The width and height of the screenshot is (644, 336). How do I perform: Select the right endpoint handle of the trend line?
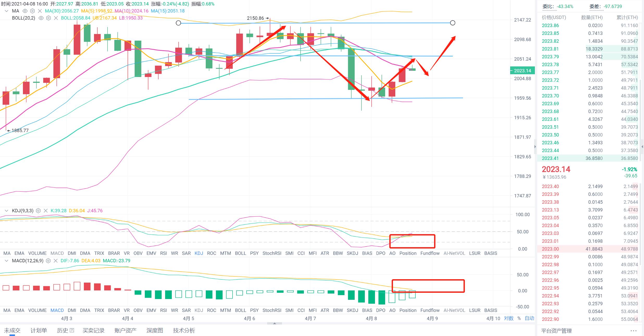[x=453, y=23]
